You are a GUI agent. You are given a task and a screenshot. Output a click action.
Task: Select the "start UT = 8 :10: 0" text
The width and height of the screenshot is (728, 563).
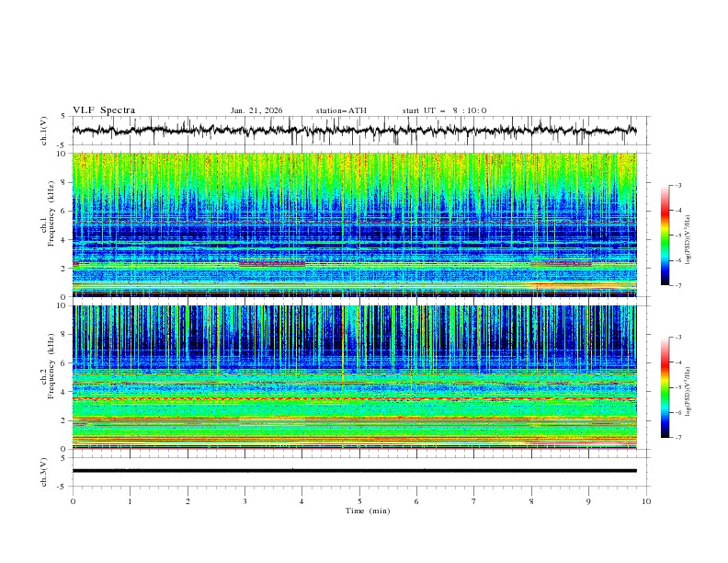pyautogui.click(x=444, y=110)
